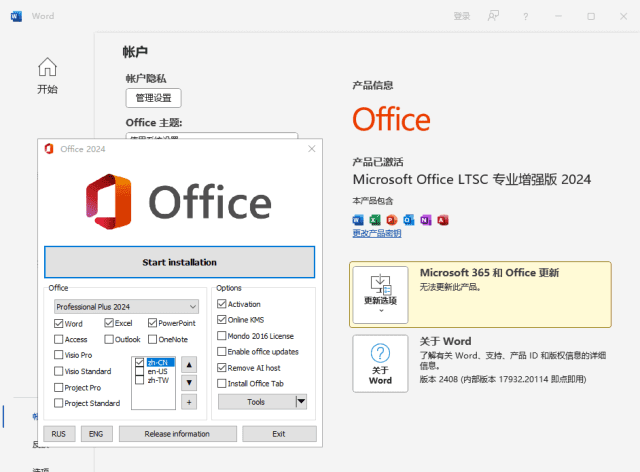The height and width of the screenshot is (472, 640).
Task: Move language up with the up arrow button
Action: point(189,365)
